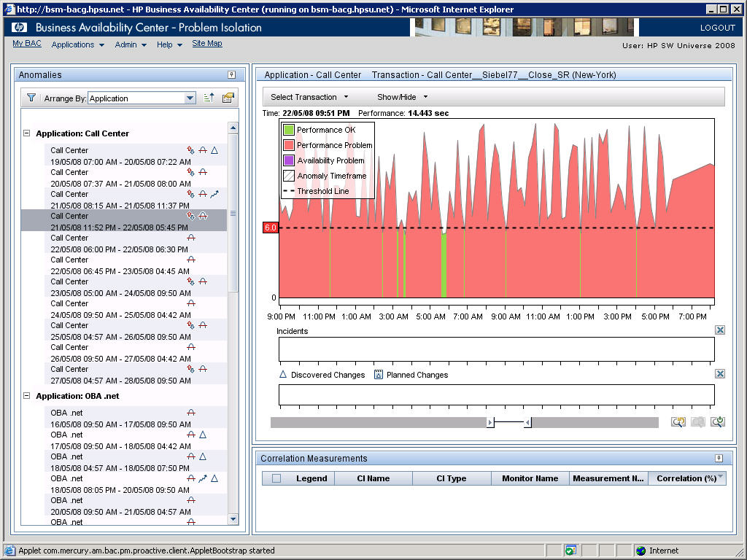Click the CI Type column header

(x=452, y=478)
